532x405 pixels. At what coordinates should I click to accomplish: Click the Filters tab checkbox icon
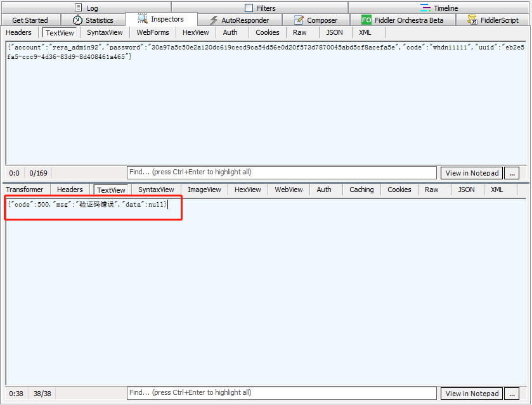coord(249,8)
